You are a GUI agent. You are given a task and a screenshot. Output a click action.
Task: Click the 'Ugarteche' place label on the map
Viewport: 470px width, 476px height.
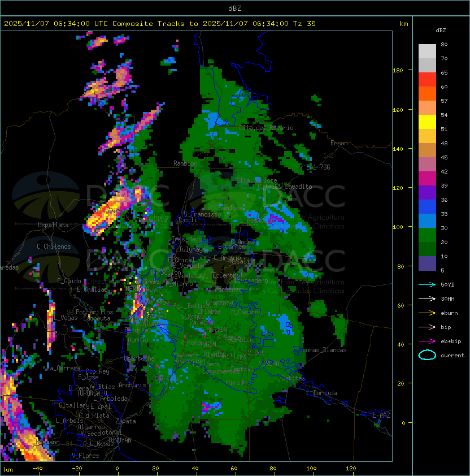coord(140,358)
